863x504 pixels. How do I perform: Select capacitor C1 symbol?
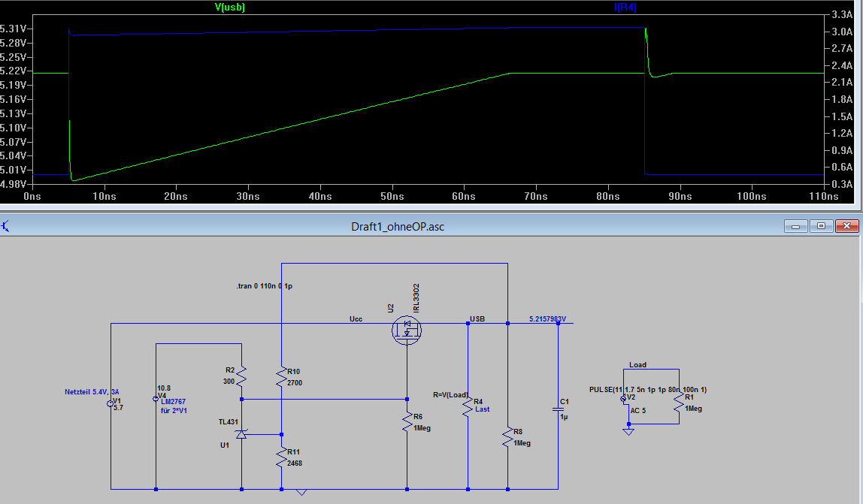click(558, 409)
